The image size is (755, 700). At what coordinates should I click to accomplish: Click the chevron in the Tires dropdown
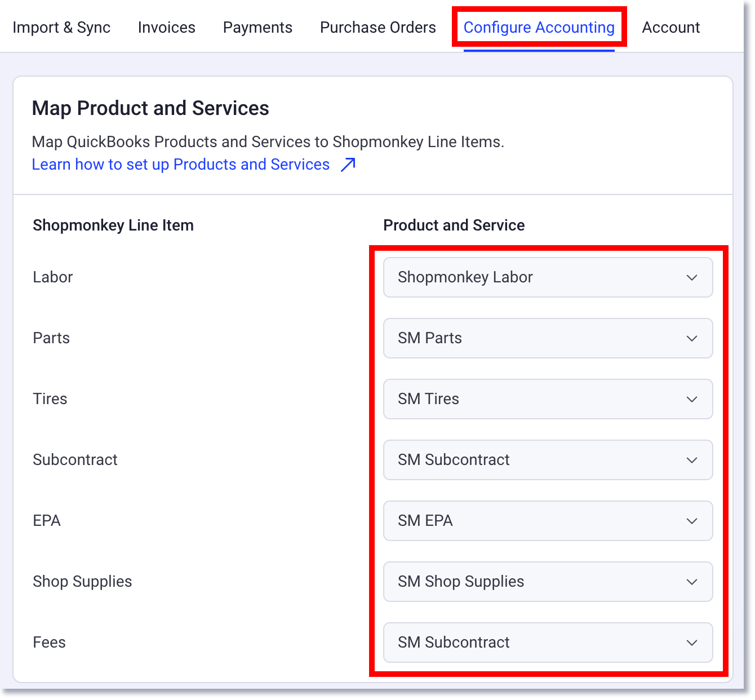coord(692,399)
